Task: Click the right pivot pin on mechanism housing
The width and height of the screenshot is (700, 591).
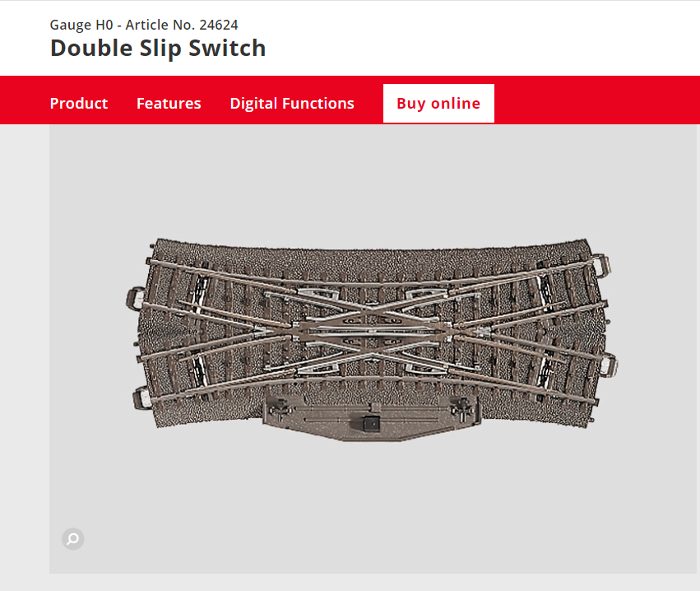Action: coord(462,408)
